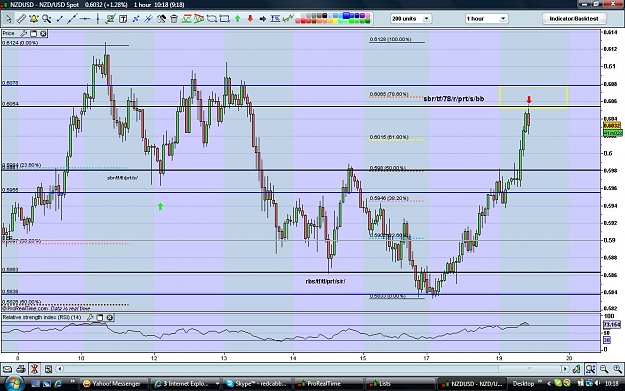This screenshot has height=391, width=625.
Task: Click the envelope mail icon
Action: point(7,369)
